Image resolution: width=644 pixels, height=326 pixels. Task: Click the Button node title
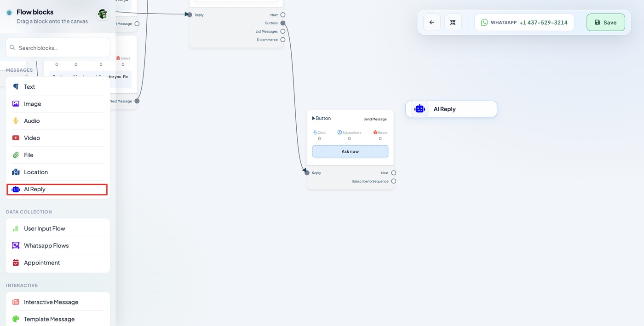323,118
